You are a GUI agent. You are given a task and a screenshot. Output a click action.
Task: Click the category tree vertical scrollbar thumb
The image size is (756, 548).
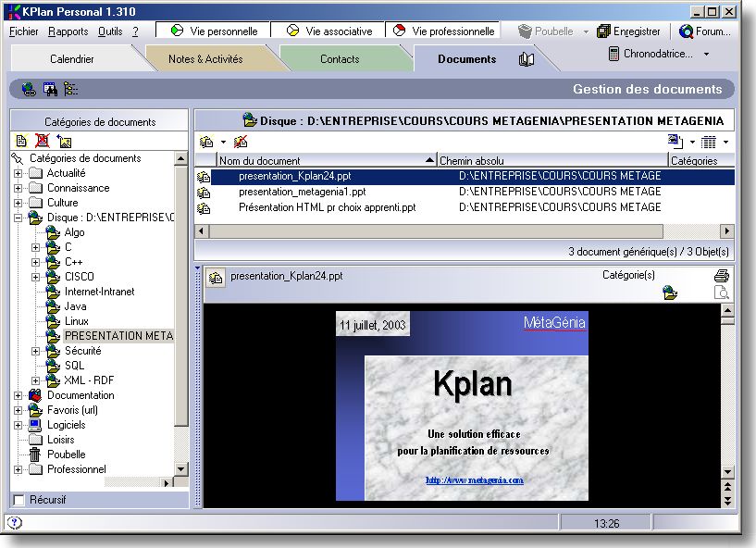tap(180, 296)
